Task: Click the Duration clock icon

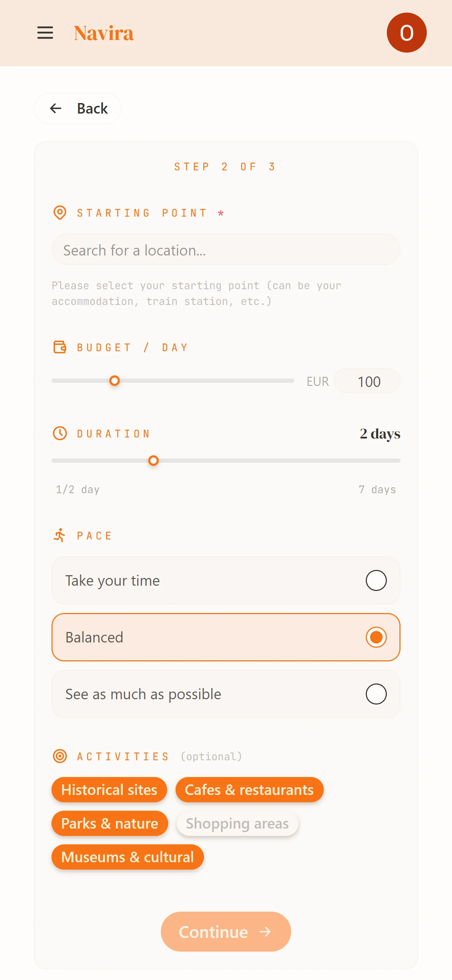Action: coord(60,433)
